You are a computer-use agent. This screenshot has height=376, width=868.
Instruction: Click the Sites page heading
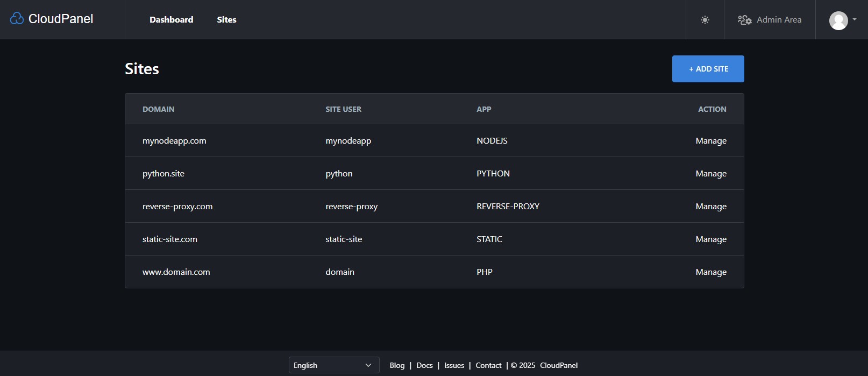coord(142,69)
